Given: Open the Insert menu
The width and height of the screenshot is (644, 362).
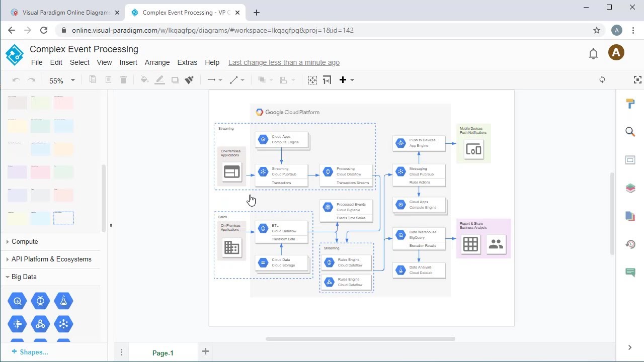Looking at the screenshot, I should point(128,62).
